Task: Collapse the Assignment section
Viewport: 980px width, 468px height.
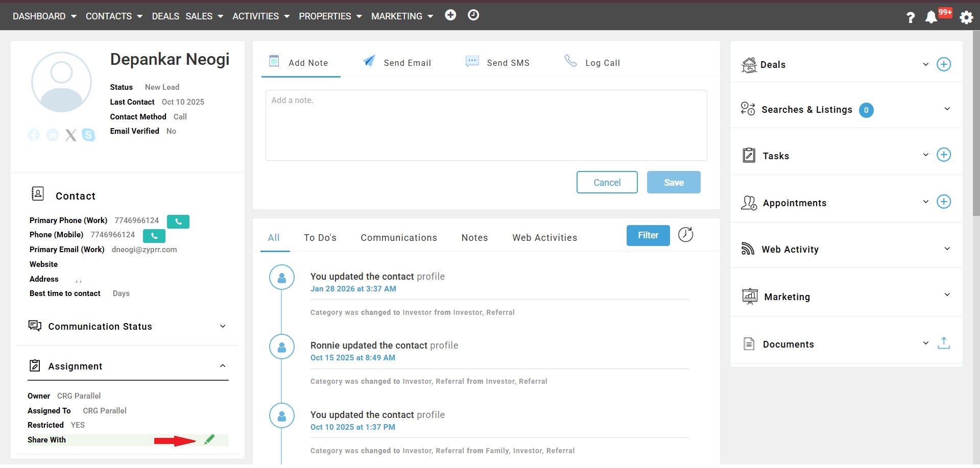Action: (x=223, y=366)
